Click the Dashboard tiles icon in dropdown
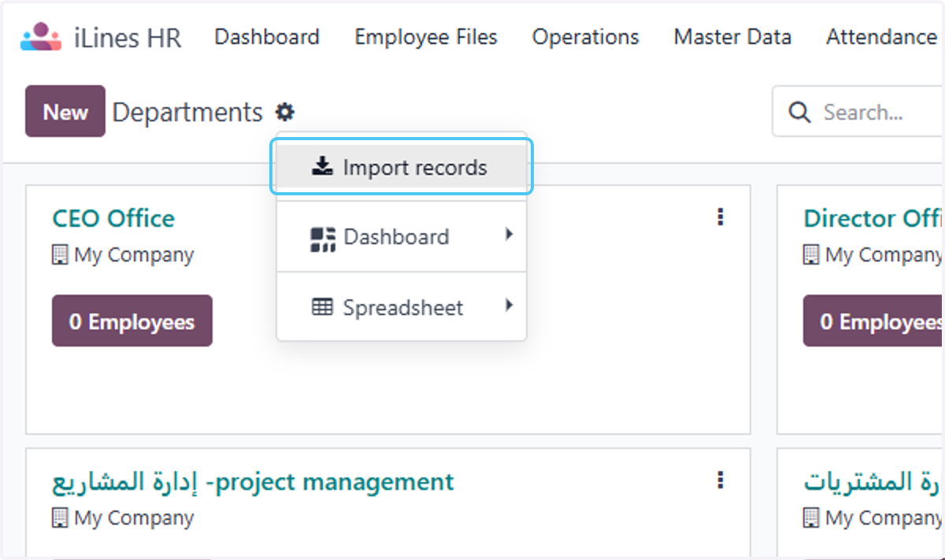945x560 pixels. click(323, 239)
